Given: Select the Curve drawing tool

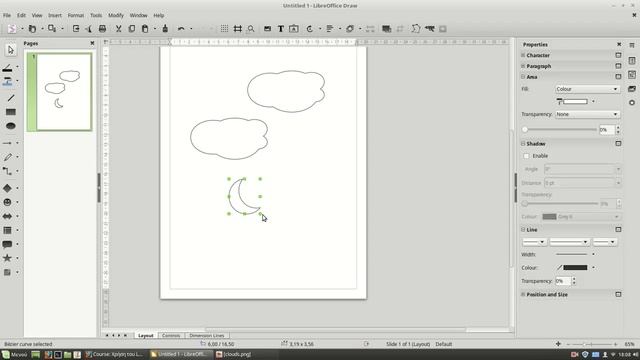Looking at the screenshot, I should pos(7,157).
